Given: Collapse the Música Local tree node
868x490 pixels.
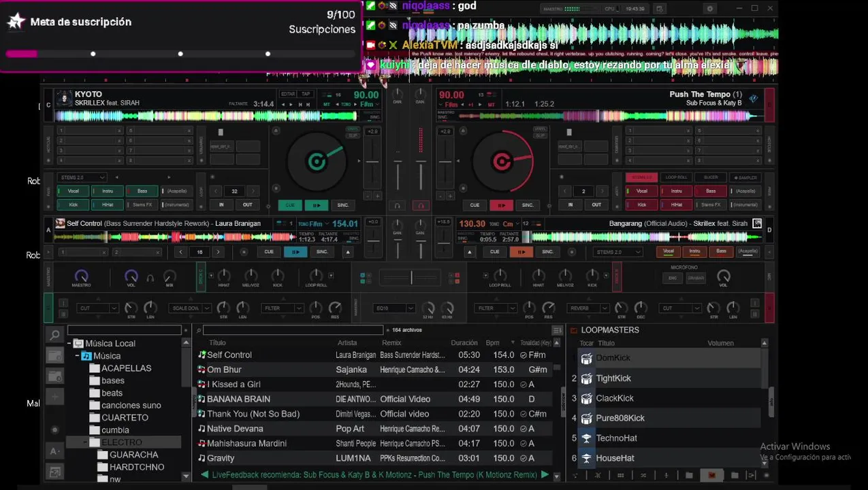Looking at the screenshot, I should click(x=69, y=344).
